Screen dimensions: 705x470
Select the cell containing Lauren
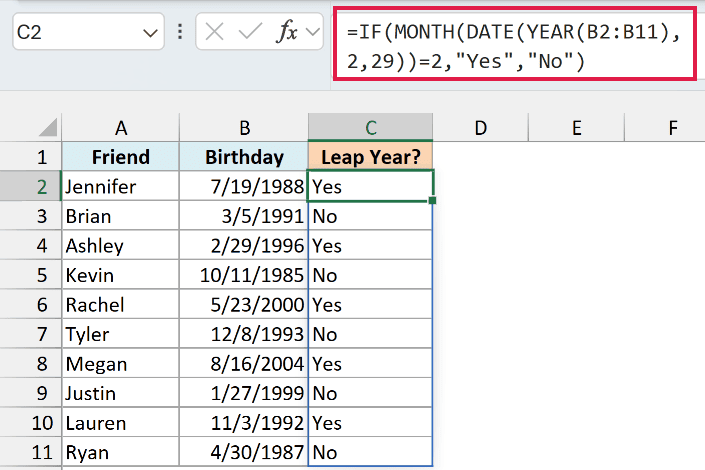click(120, 423)
